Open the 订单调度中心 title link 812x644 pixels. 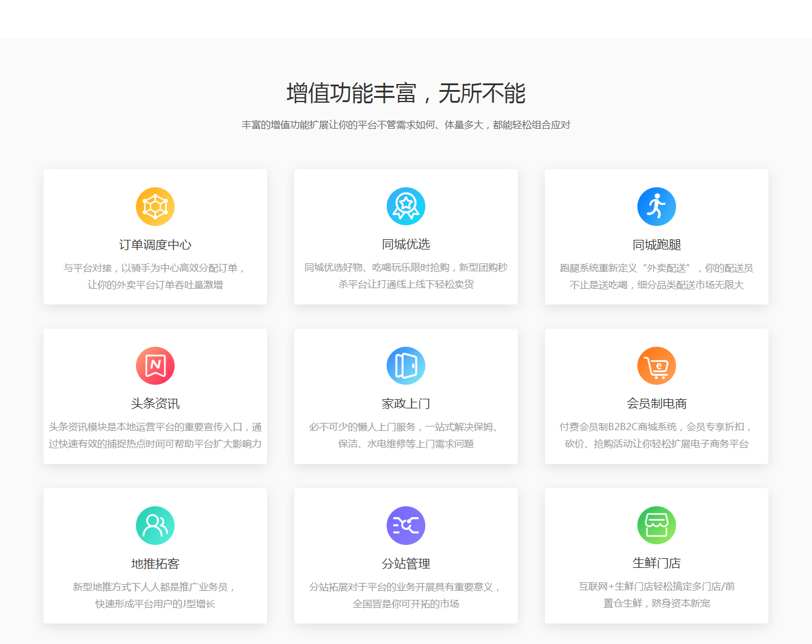[x=155, y=245]
